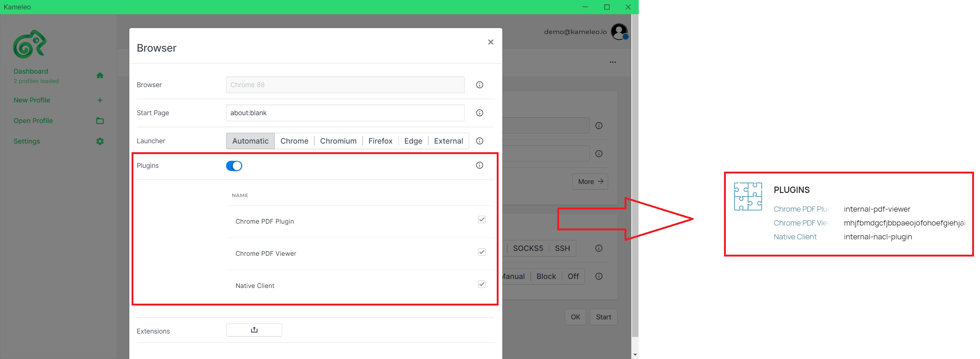
Task: Show info for Start Page field
Action: [x=479, y=113]
